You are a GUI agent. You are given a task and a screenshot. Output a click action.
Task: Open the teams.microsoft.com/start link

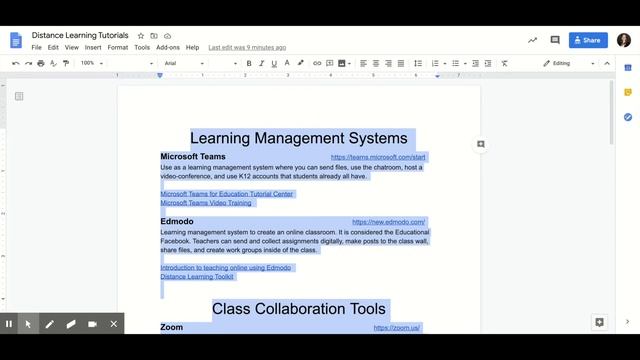(x=378, y=157)
